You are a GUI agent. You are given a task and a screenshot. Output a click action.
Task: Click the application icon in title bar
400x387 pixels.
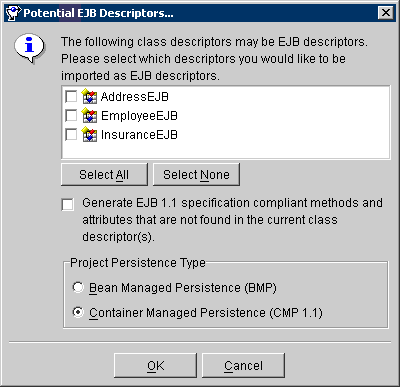[x=13, y=13]
